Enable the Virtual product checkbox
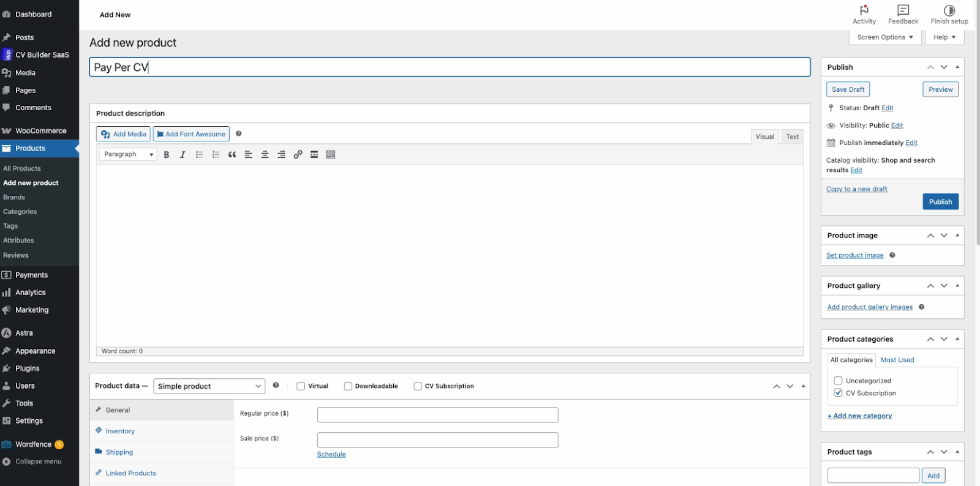The image size is (980, 486). (301, 386)
